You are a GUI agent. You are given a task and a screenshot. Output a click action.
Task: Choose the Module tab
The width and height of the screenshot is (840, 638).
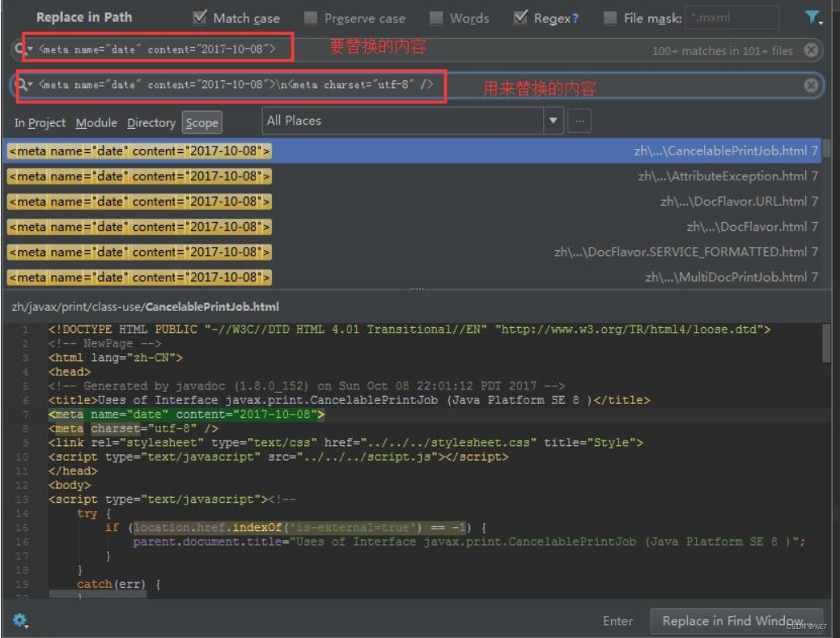pyautogui.click(x=96, y=122)
